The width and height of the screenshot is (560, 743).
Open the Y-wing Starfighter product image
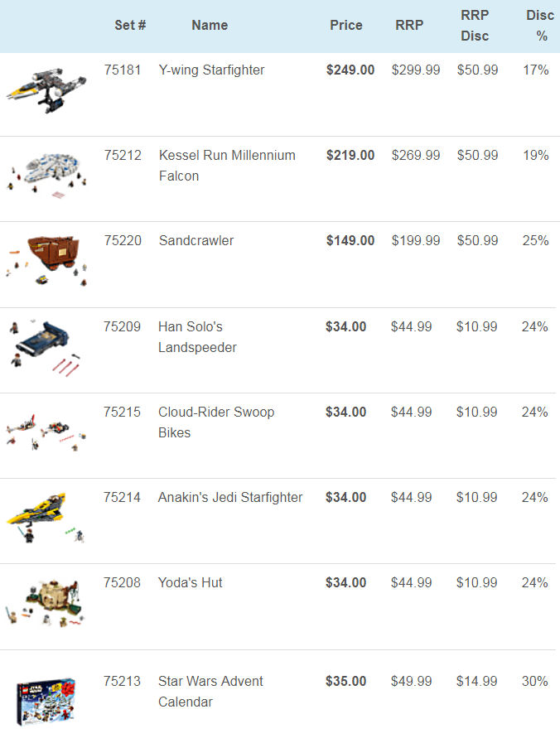(46, 90)
